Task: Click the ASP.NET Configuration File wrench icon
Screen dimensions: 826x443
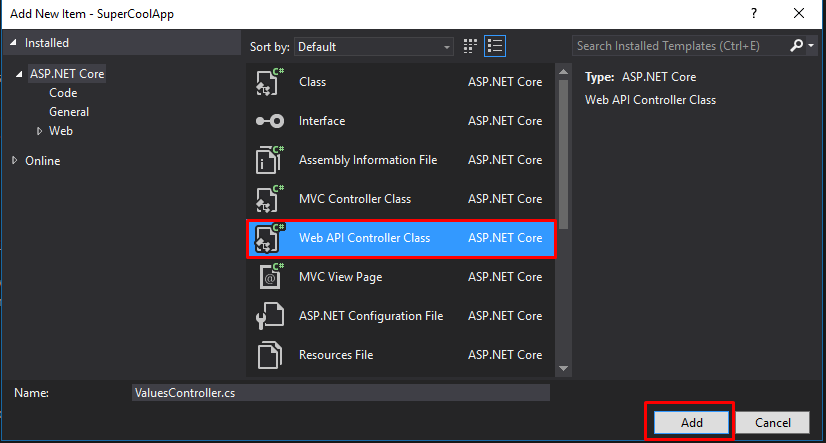Action: pyautogui.click(x=268, y=316)
